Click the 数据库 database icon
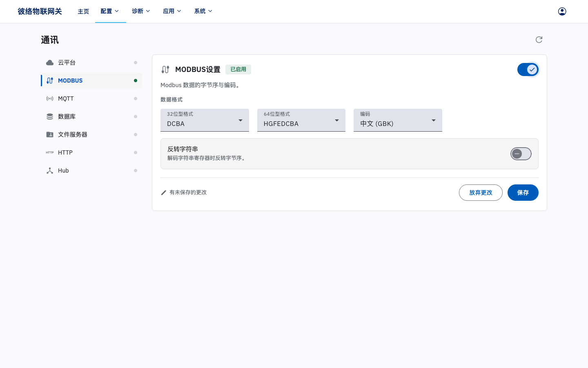The height and width of the screenshot is (368, 588). click(x=50, y=117)
